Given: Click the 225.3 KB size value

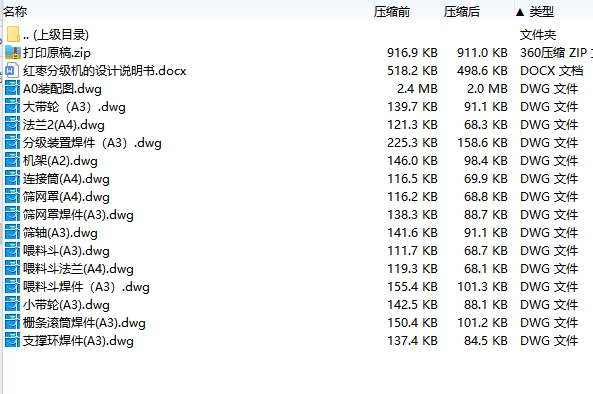Looking at the screenshot, I should [412, 143].
